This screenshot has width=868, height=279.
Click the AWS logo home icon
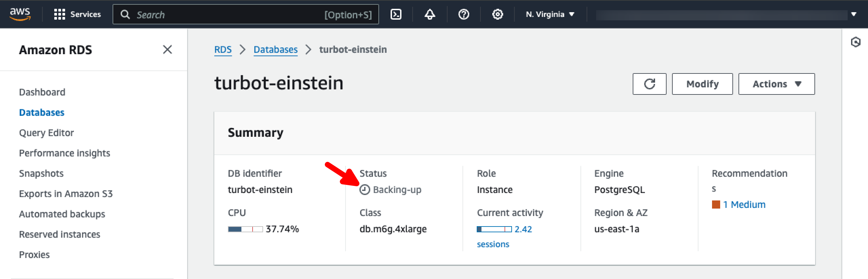click(20, 14)
